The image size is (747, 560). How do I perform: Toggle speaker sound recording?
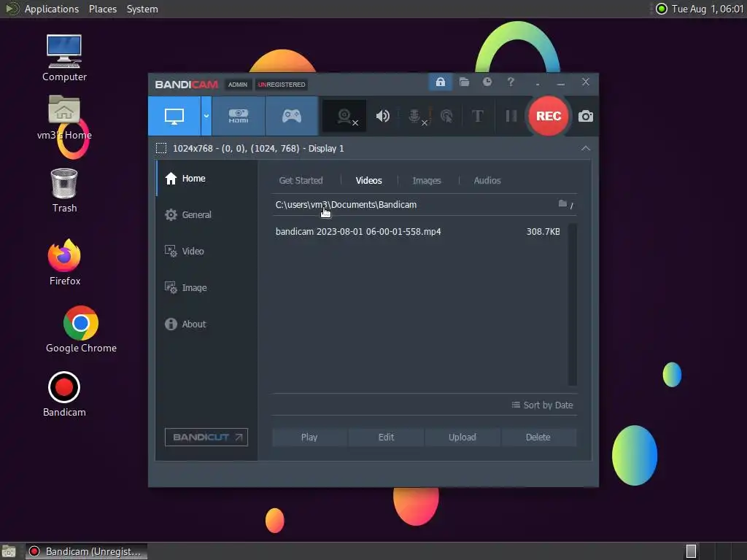(382, 116)
